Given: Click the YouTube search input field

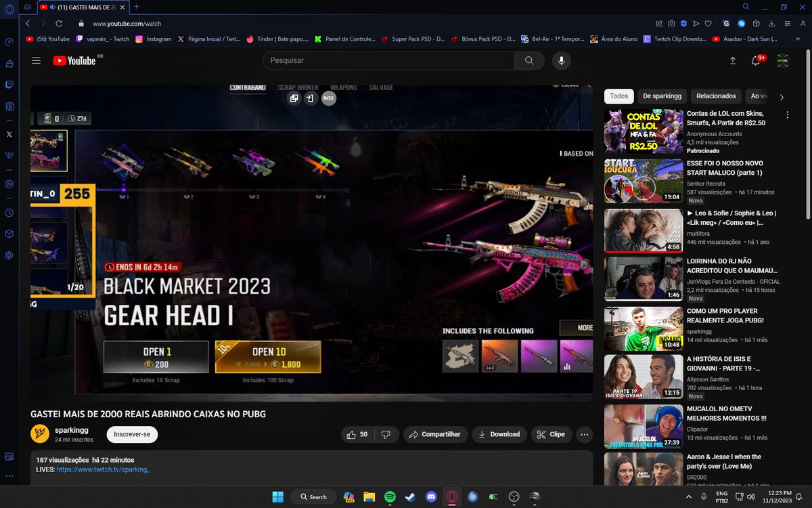Looking at the screenshot, I should pyautogui.click(x=389, y=61).
